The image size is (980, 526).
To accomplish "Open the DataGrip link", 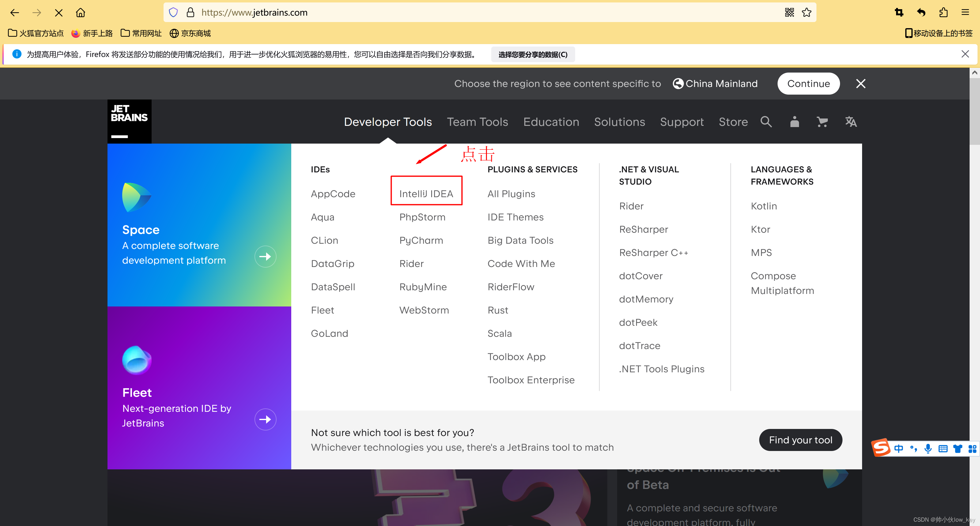I will pos(333,264).
